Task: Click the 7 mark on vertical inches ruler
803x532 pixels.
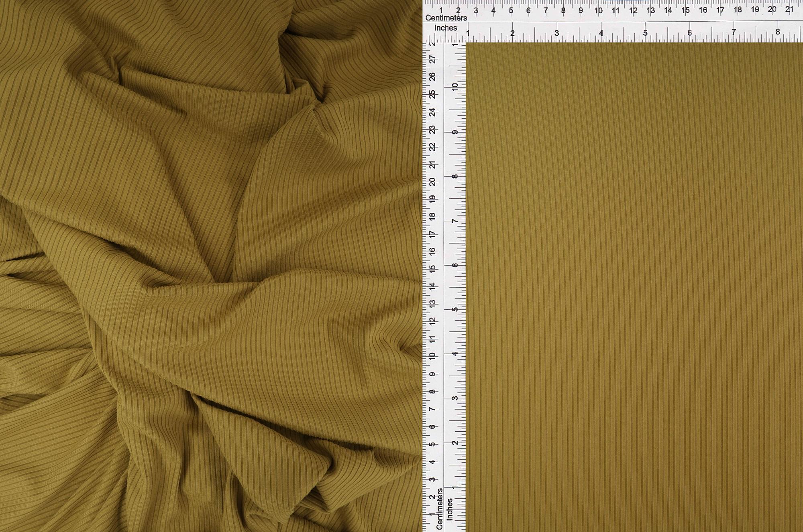Action: pos(455,221)
